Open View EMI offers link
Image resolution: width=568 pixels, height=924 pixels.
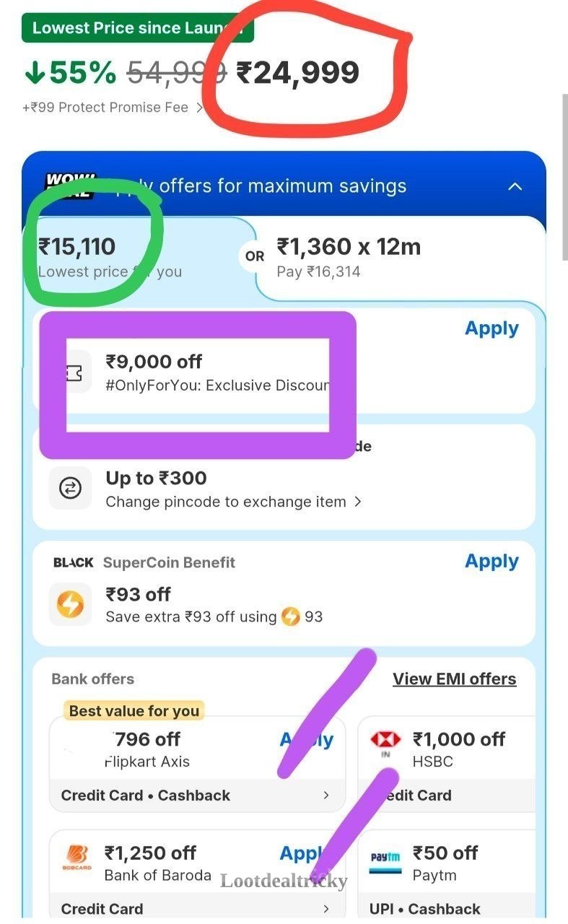click(x=455, y=679)
